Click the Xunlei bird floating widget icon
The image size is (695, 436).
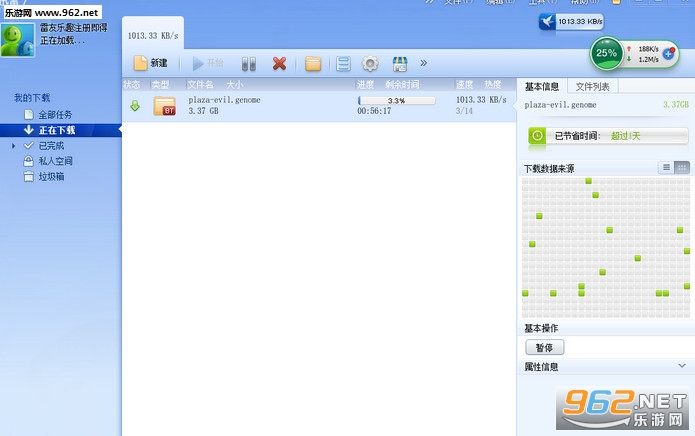(x=547, y=21)
